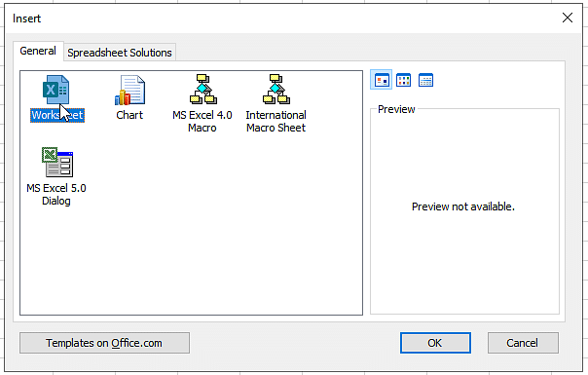The height and width of the screenshot is (375, 588).
Task: Cancel the Insert dialog
Action: [523, 343]
